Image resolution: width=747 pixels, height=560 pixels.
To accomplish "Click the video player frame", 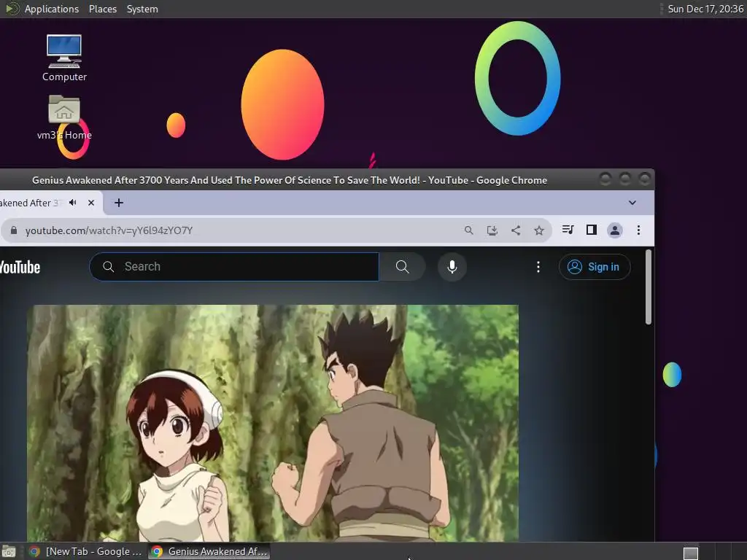I will coord(273,423).
